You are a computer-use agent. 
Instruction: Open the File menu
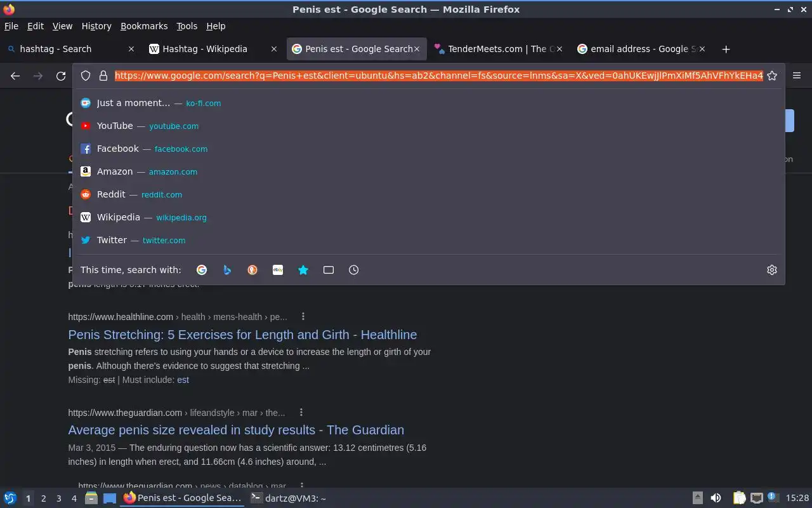(x=11, y=26)
